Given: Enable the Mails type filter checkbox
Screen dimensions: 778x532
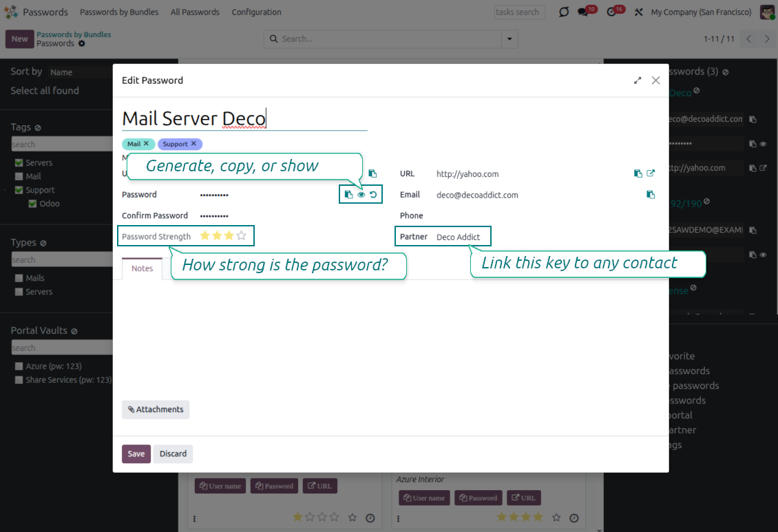Looking at the screenshot, I should click(x=19, y=278).
